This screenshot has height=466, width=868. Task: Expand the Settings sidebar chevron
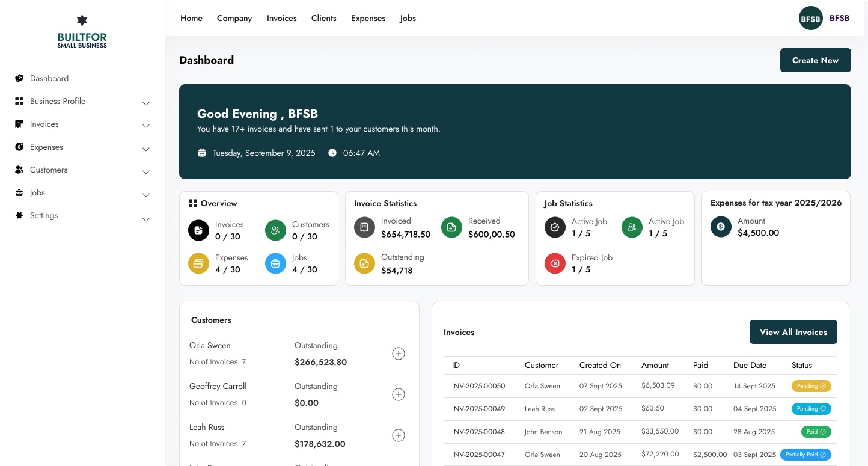(145, 219)
